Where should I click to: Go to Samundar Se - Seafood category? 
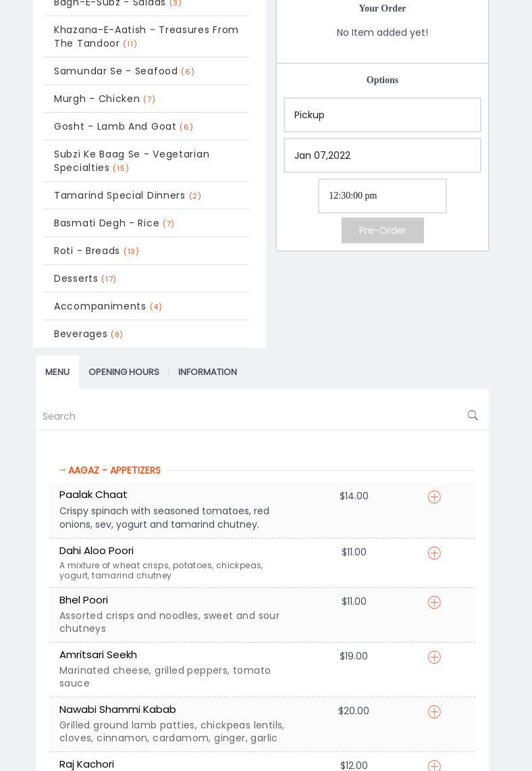click(x=116, y=71)
